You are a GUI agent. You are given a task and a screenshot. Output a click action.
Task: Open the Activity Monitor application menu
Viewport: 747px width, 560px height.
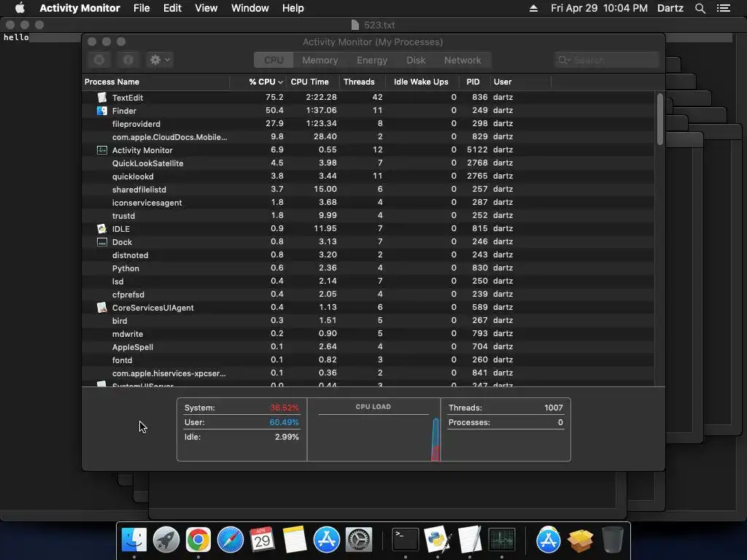point(80,8)
